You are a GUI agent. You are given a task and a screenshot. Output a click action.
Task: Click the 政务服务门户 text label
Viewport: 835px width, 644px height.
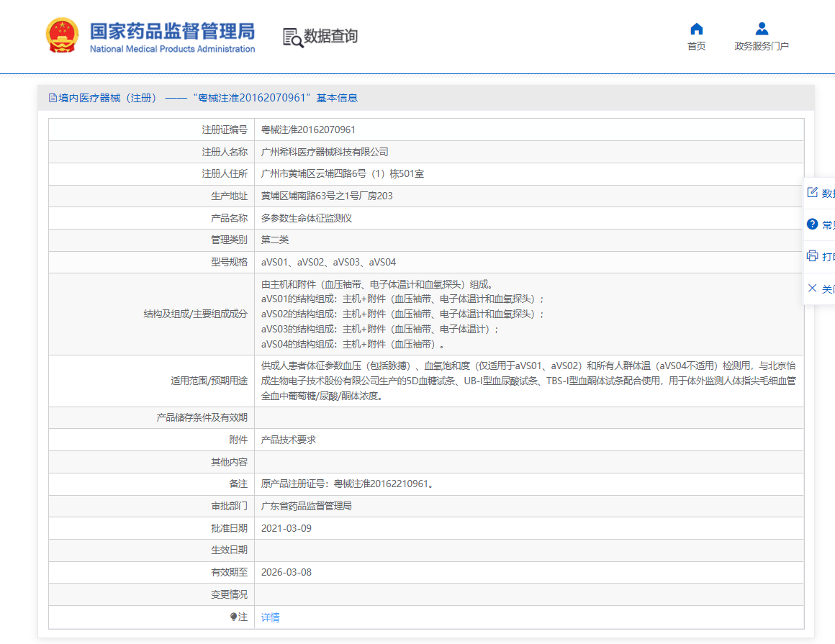(x=762, y=46)
